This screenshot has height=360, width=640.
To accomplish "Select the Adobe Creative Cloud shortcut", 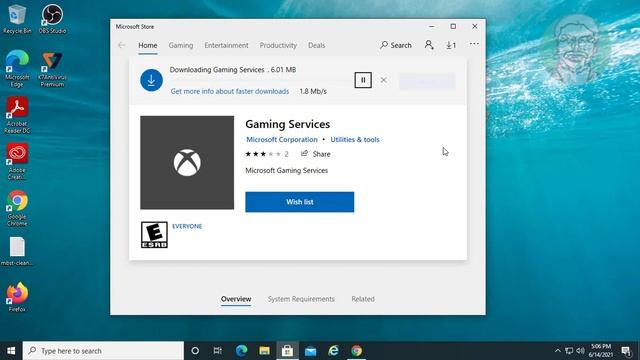I will tap(17, 161).
